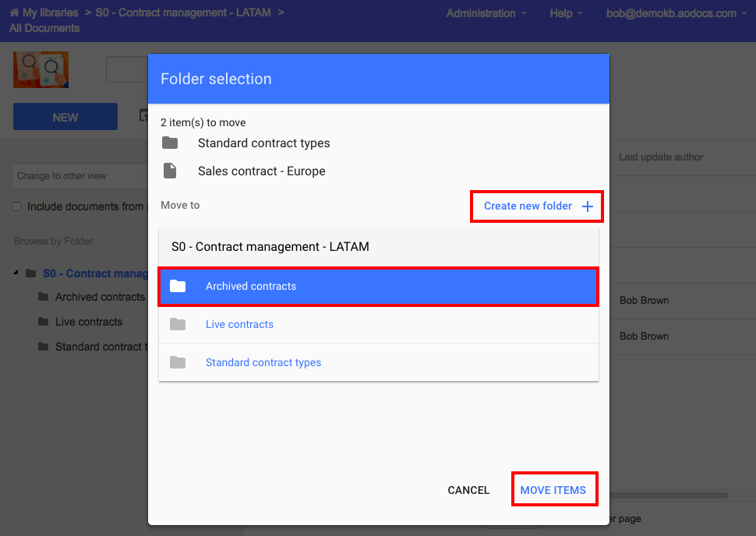Image resolution: width=756 pixels, height=536 pixels.
Task: Toggle Include documents from subfolders checkbox
Action: (x=16, y=206)
